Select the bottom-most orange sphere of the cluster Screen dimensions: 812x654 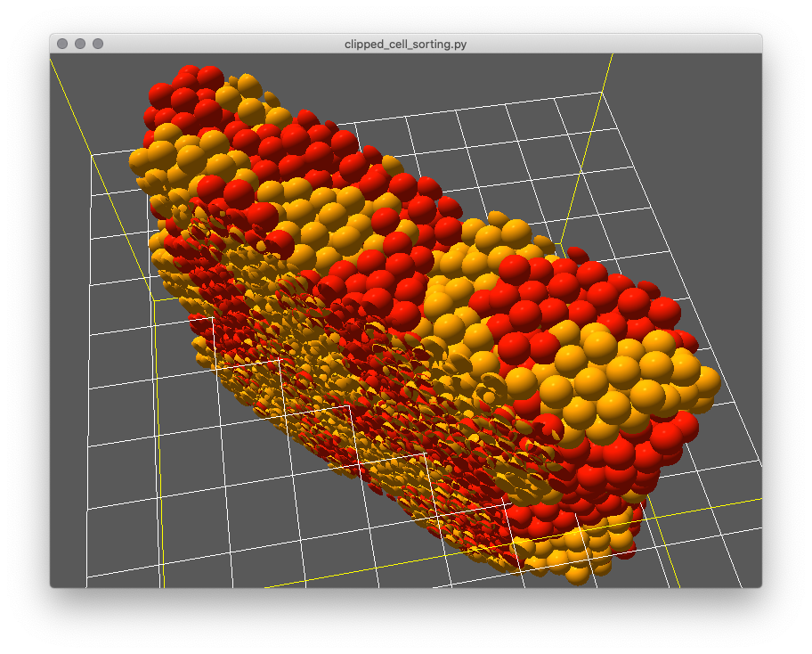point(578,573)
